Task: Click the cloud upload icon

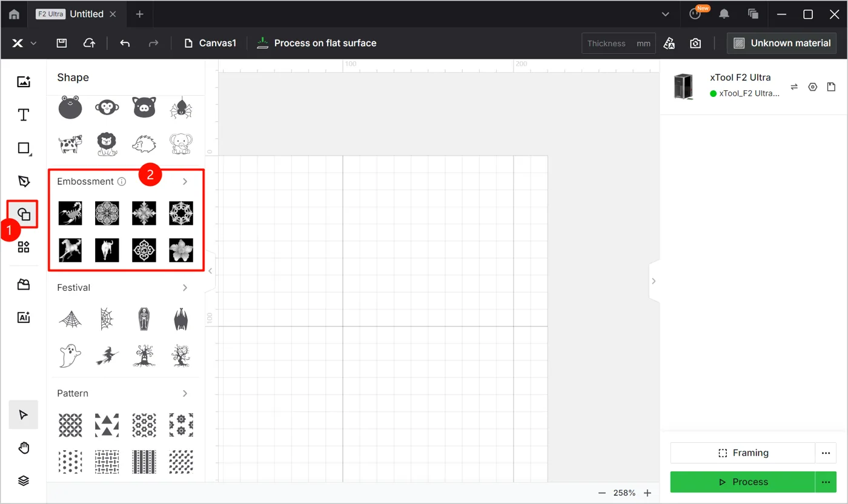Action: (89, 43)
